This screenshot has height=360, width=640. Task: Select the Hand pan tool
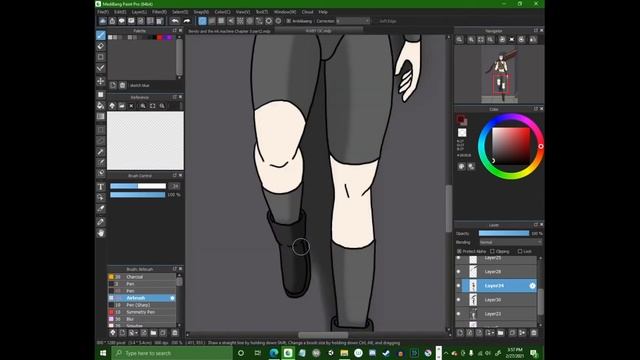(x=101, y=233)
